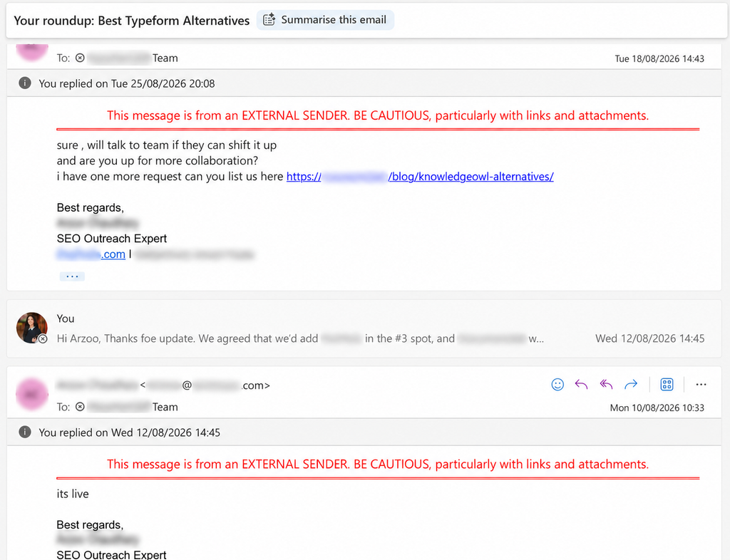Remove Team recipient icon in 14:43 message
The width and height of the screenshot is (730, 560).
(x=80, y=58)
